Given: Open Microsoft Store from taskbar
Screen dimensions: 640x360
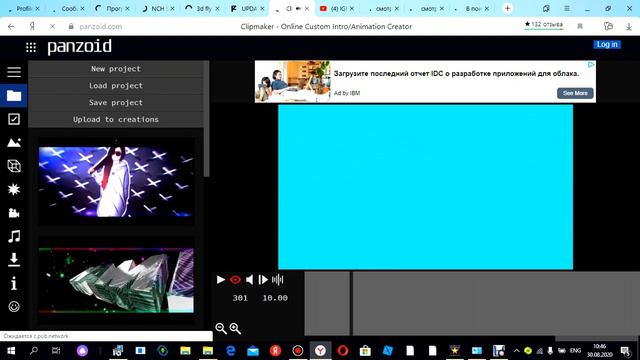Looking at the screenshot, I should [x=365, y=351].
